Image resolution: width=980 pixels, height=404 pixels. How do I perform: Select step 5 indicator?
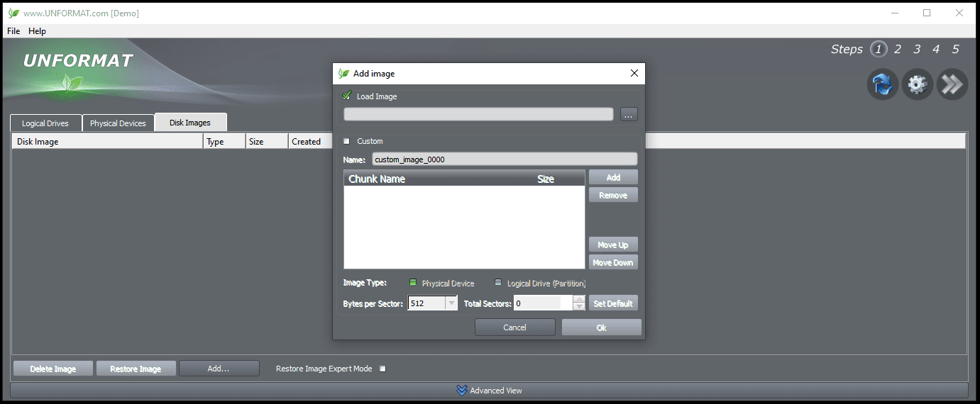956,49
